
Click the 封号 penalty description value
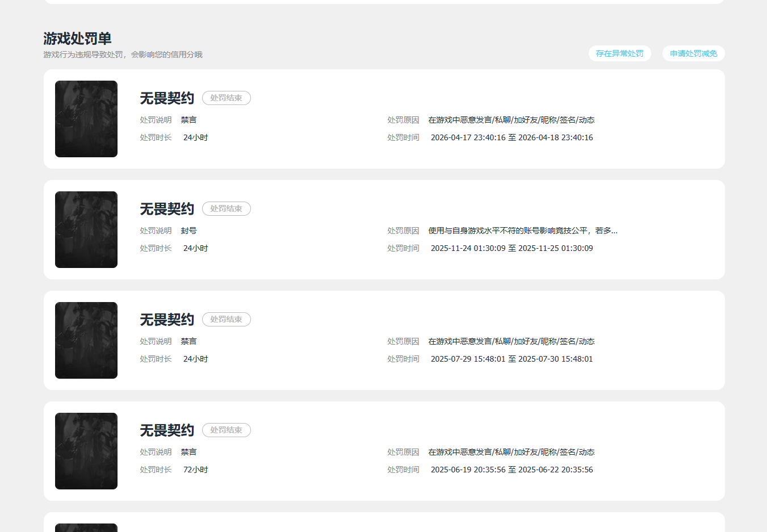[x=188, y=231]
